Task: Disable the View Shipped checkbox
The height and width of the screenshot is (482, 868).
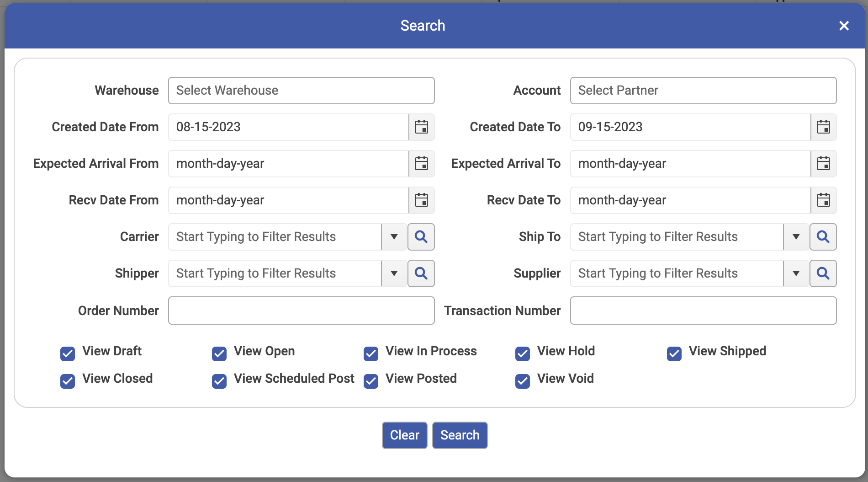Action: point(674,353)
